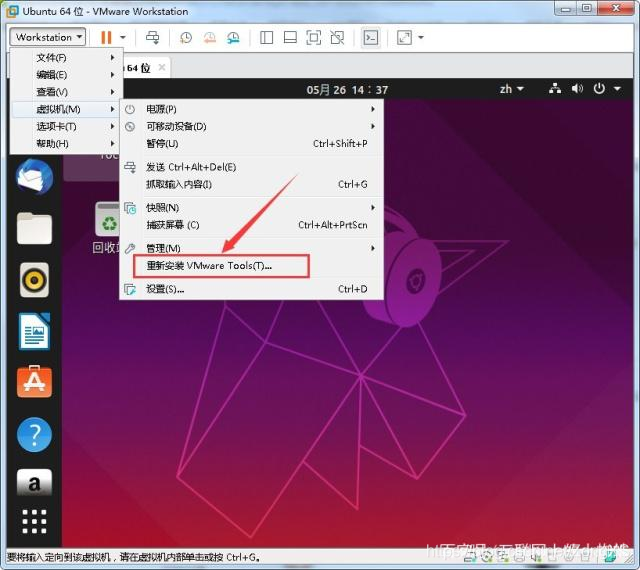Open the Files folder in the dock
Viewport: 640px width, 570px height.
(x=35, y=228)
